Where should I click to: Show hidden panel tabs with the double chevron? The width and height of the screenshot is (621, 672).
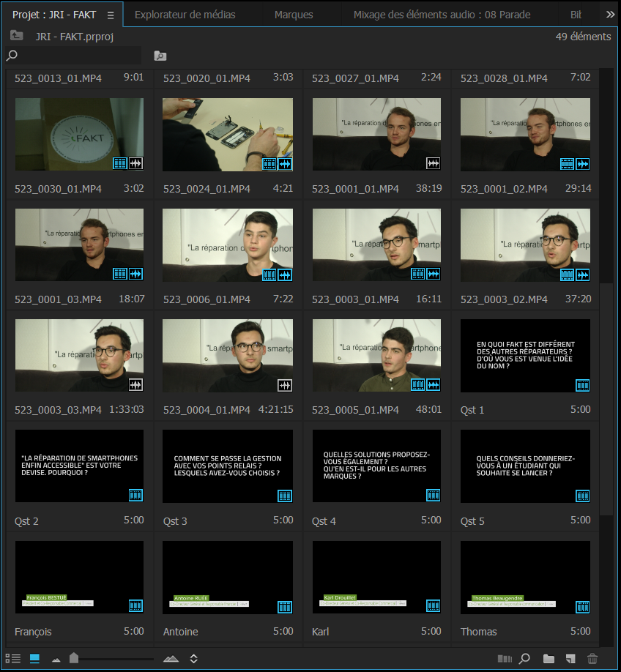point(610,15)
